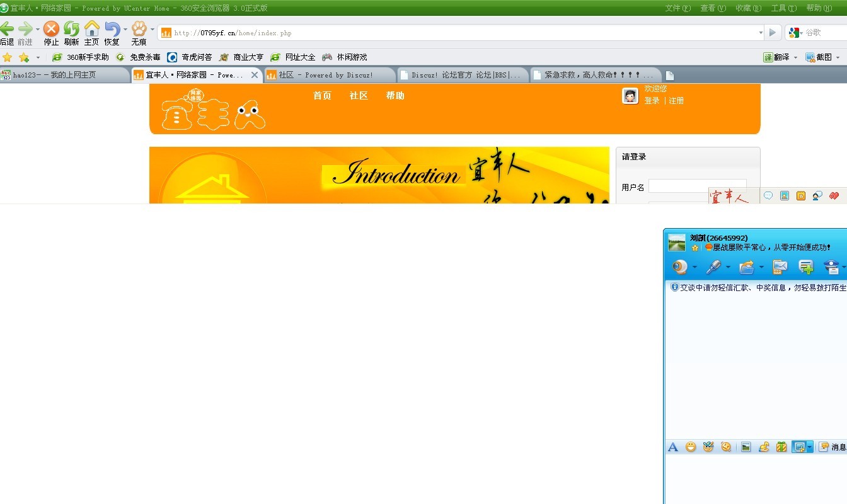Click the red hearts icon on page toolbar

834,196
